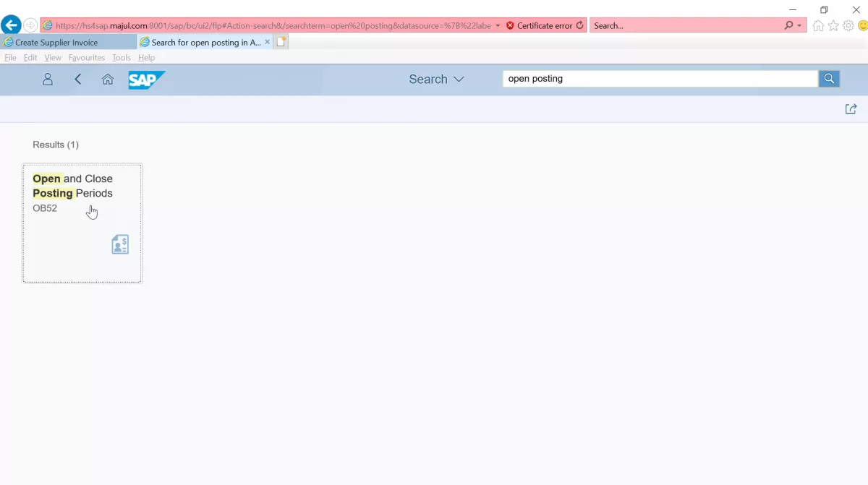
Task: Click the Certificate error warning
Action: pos(540,25)
